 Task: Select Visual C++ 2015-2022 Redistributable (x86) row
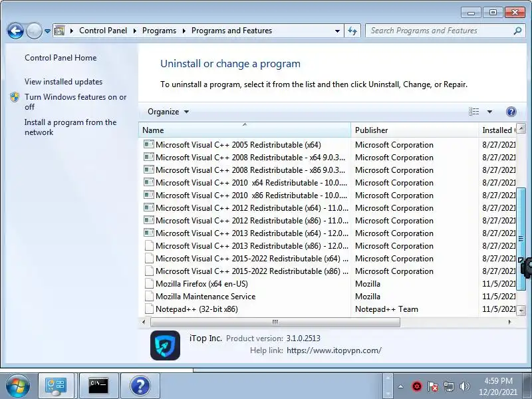click(x=327, y=271)
